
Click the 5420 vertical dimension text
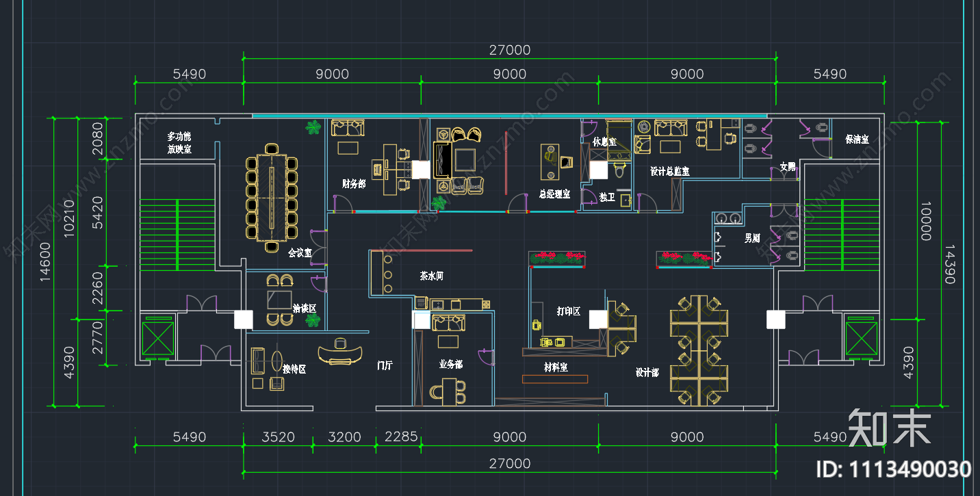tap(98, 213)
